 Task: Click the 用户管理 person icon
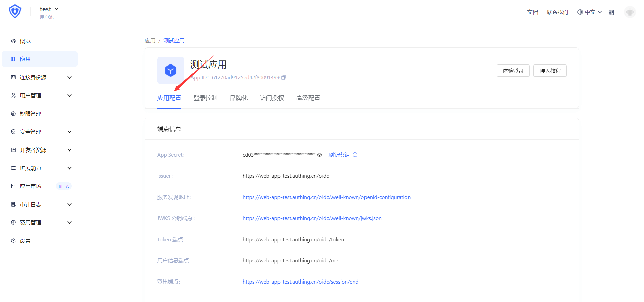13,95
